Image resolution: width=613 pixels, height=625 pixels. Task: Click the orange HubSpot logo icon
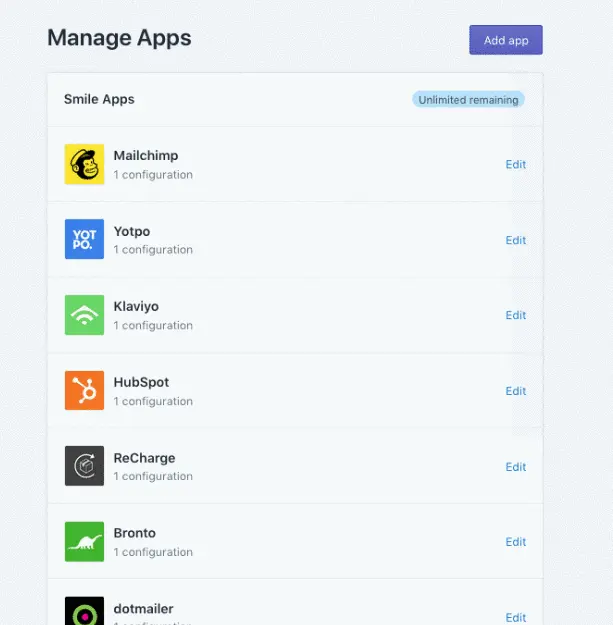click(x=84, y=391)
